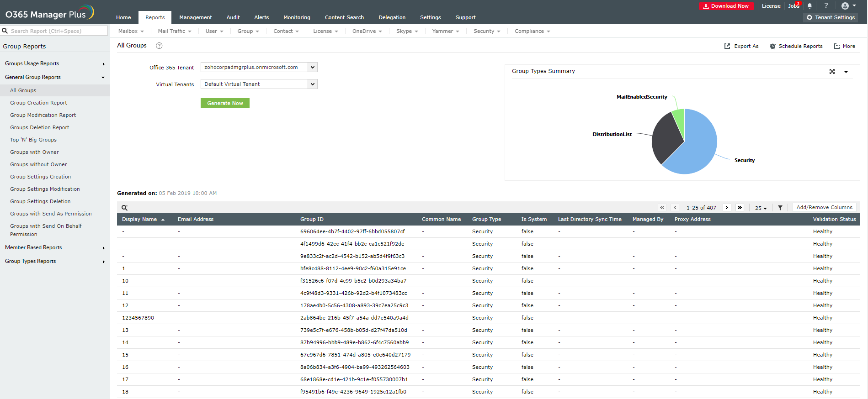The image size is (868, 399).
Task: Click Add/Remove Columns button
Action: (825, 207)
